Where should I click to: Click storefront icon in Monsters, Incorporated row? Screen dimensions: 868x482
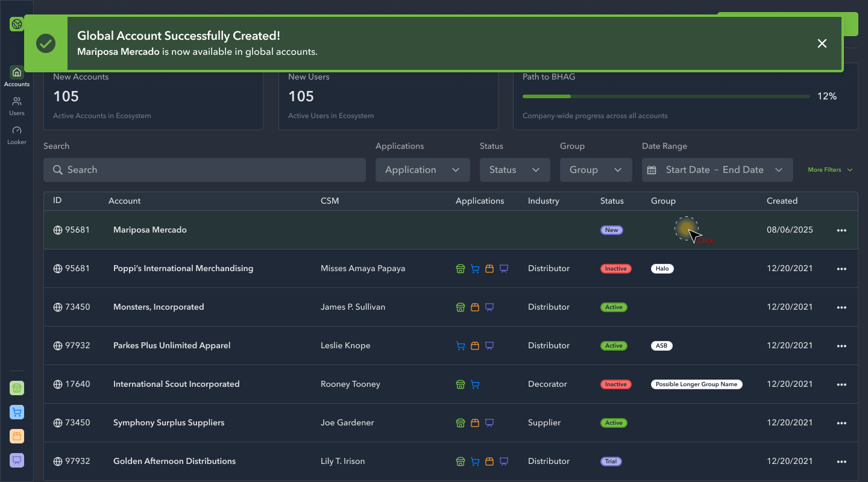[461, 307]
